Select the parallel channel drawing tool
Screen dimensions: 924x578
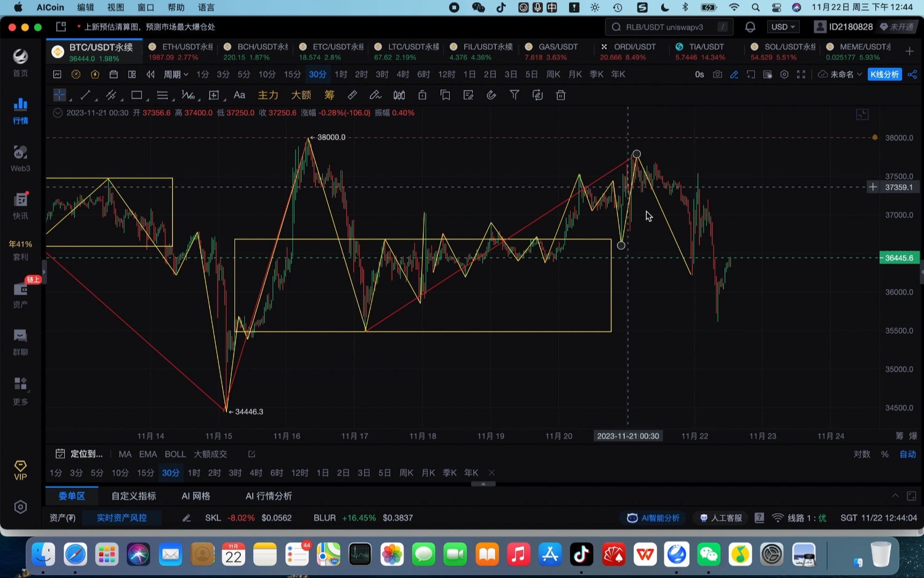click(x=111, y=95)
